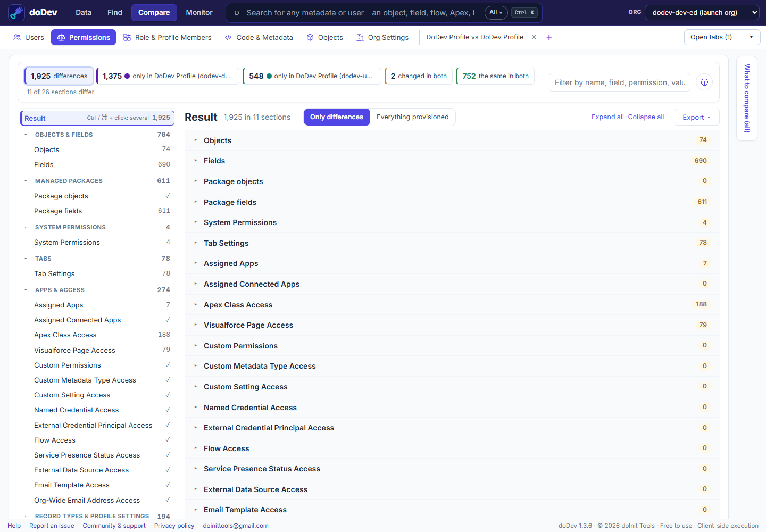Collapse the APPS & ACCESS sidebar group

pos(26,290)
